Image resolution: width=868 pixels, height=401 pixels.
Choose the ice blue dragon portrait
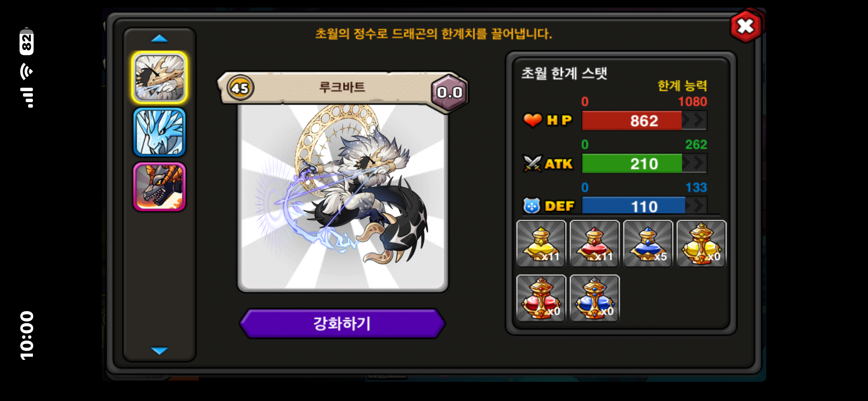(159, 132)
